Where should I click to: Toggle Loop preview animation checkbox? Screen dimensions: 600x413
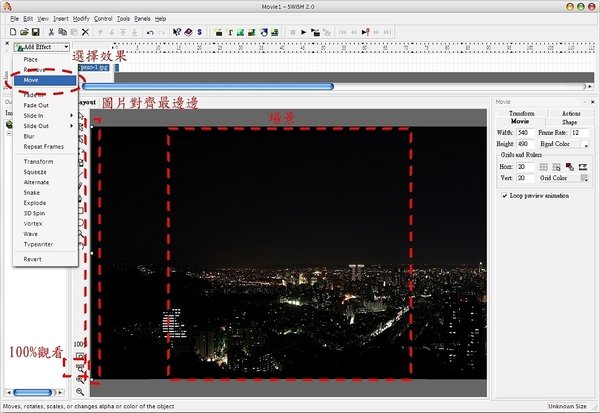[x=504, y=196]
